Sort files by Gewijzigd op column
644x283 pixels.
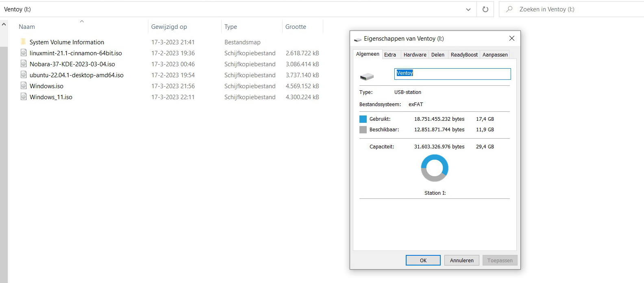[x=169, y=27]
